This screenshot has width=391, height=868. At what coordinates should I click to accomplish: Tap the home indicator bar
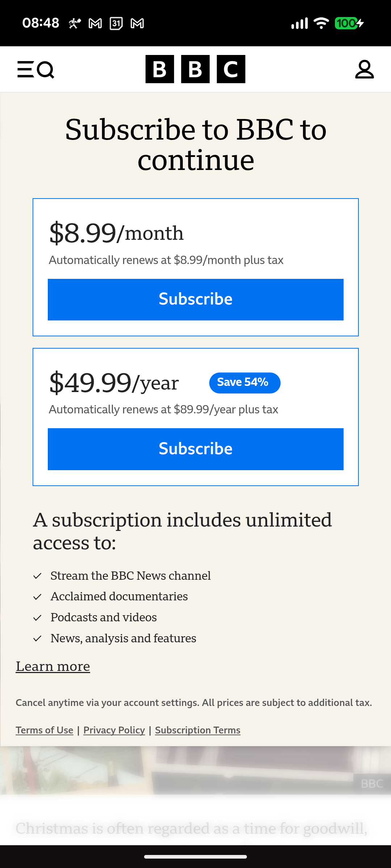tap(195, 856)
